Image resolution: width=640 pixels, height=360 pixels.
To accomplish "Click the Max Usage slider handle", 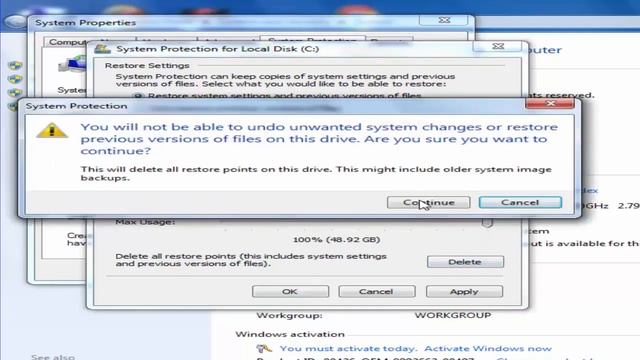I will click(487, 223).
